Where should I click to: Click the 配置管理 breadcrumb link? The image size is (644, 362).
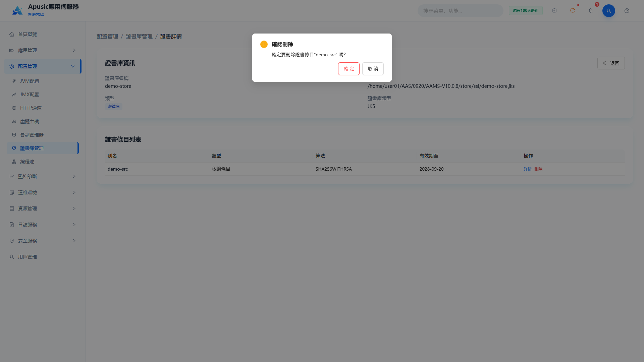[x=107, y=36]
